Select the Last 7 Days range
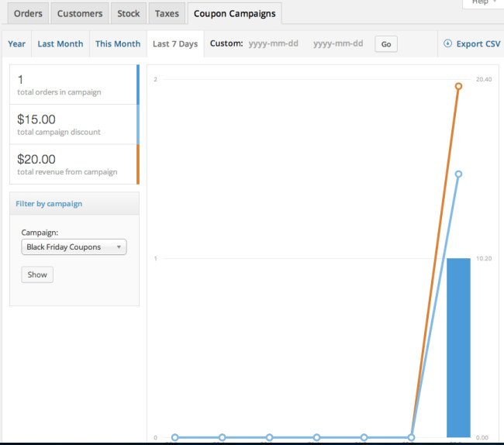This screenshot has width=504, height=445. click(175, 44)
